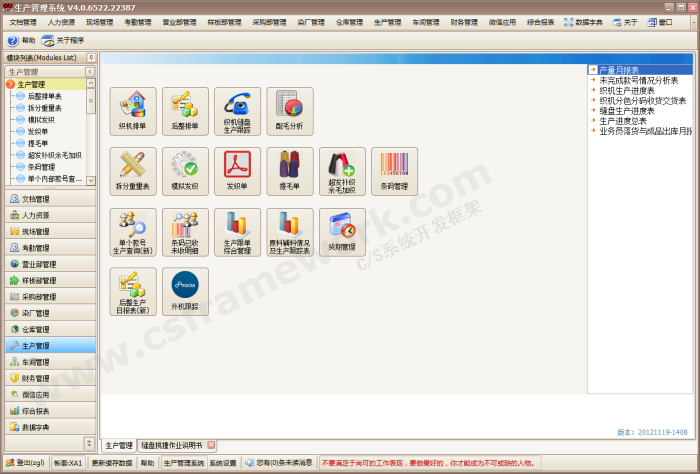Open the 条码管理 barcode icon

point(394,171)
